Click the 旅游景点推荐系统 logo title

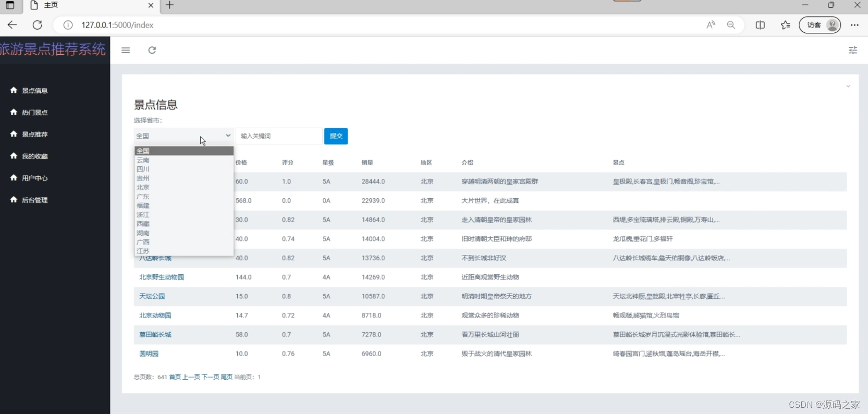tap(53, 50)
